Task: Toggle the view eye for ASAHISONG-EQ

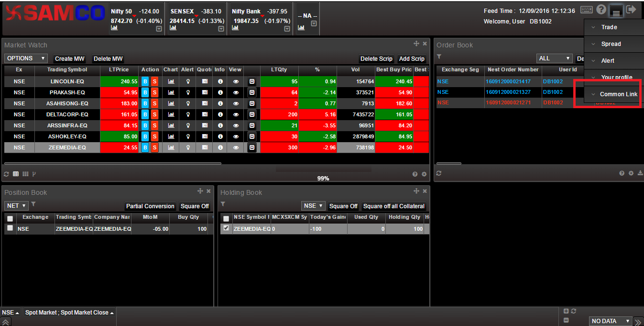Action: point(236,103)
